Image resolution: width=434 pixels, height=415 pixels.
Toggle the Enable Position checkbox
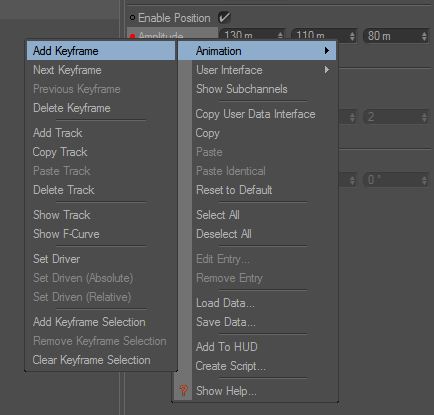[x=224, y=17]
